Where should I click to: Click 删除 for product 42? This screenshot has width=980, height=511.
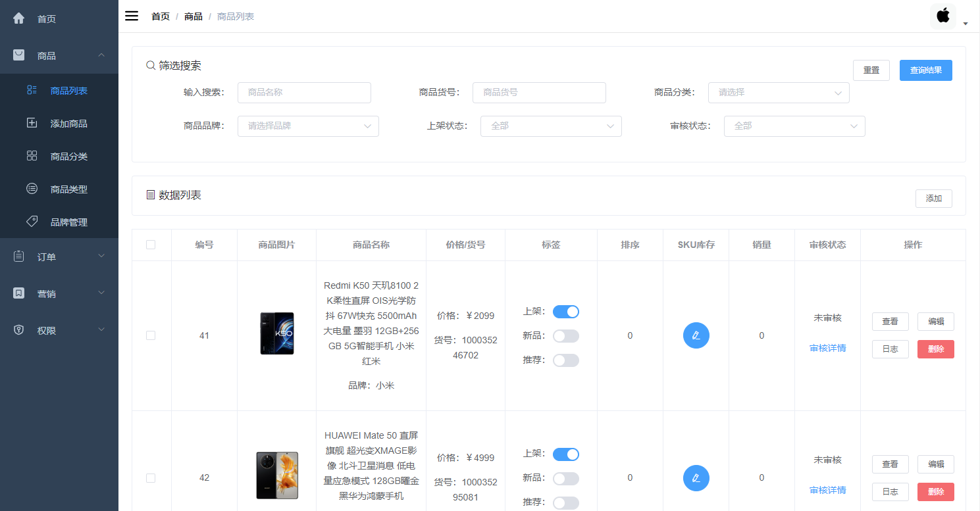point(936,492)
